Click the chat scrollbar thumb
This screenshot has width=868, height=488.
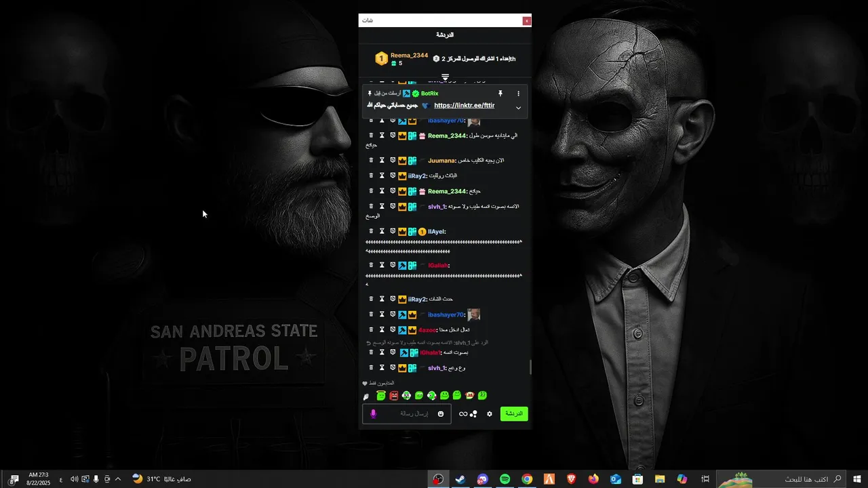530,367
